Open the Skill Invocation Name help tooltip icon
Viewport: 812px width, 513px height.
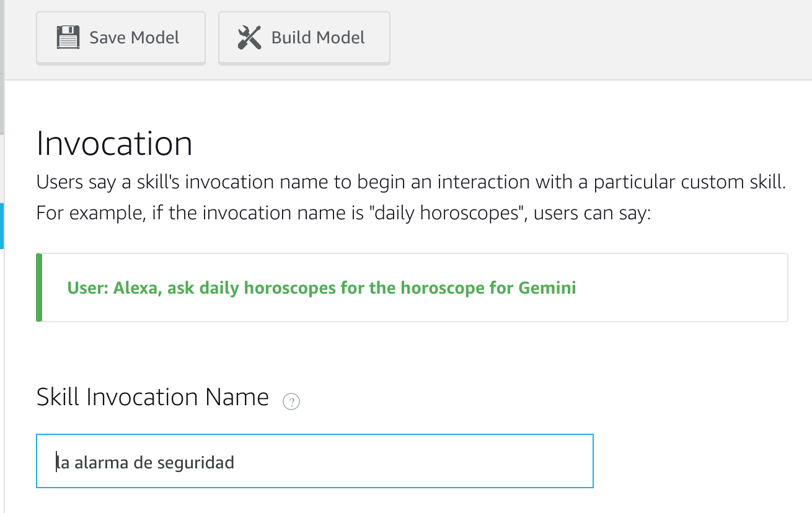(x=291, y=402)
